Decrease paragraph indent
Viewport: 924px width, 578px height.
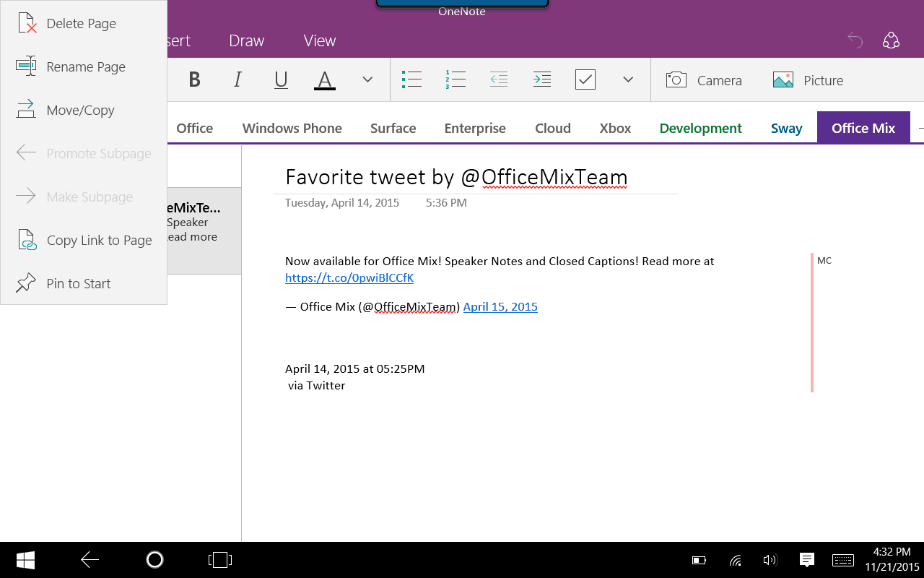tap(499, 79)
